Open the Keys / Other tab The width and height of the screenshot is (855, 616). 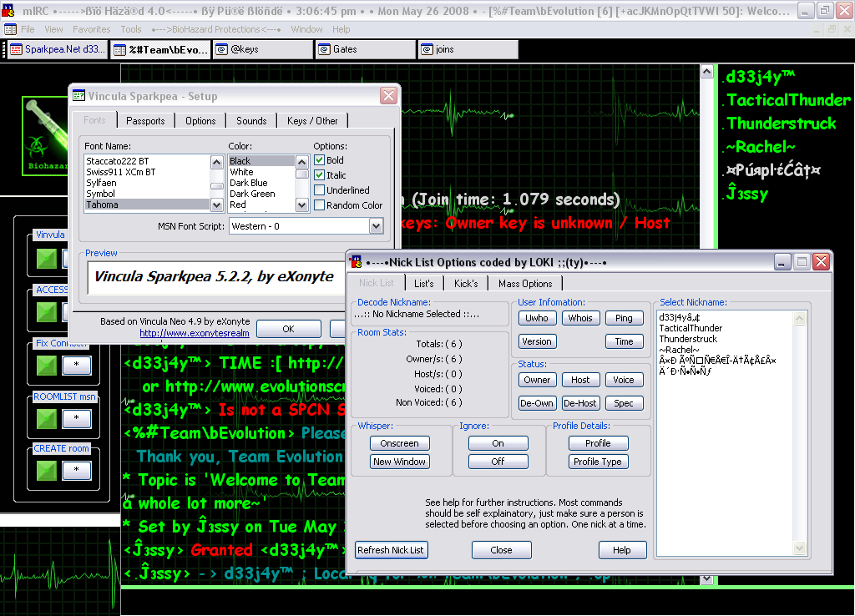pos(312,121)
